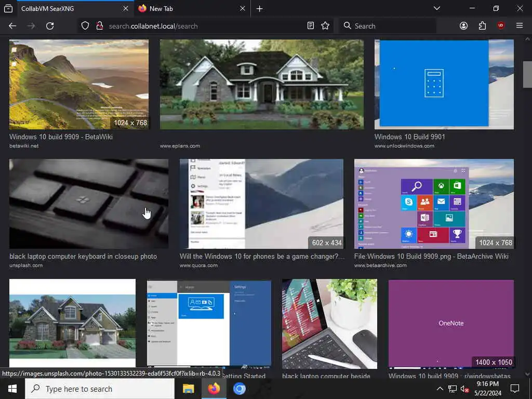Toggle reader view icon

311,26
